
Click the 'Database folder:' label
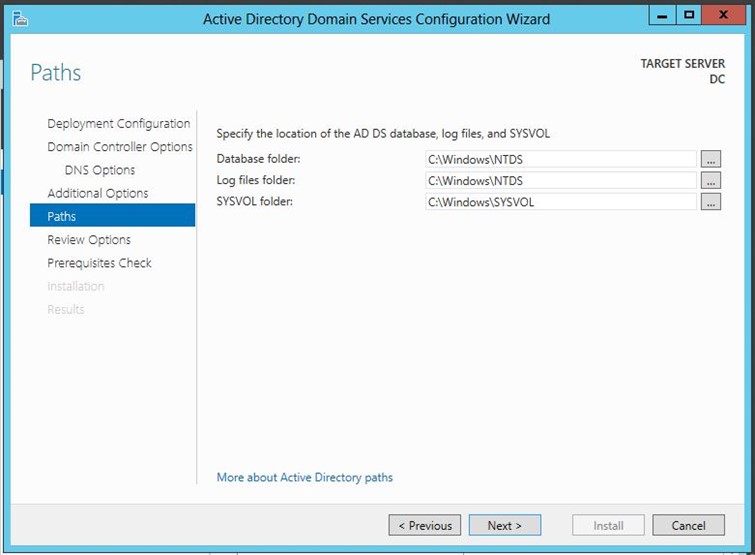click(258, 159)
